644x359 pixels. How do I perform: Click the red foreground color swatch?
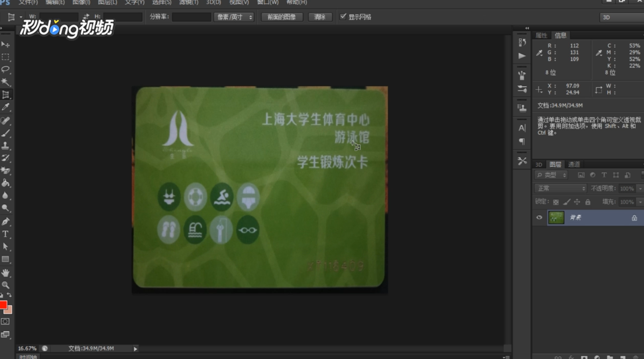click(x=3, y=305)
